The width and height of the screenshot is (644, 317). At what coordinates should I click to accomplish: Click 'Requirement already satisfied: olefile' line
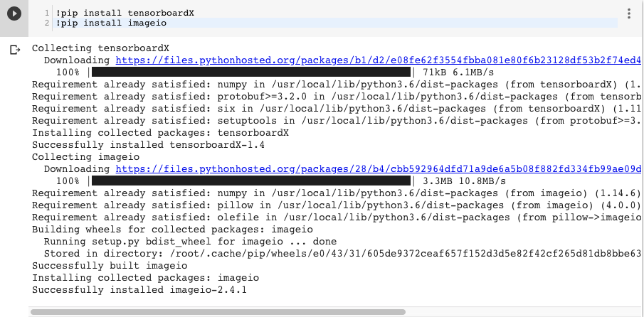(337, 217)
